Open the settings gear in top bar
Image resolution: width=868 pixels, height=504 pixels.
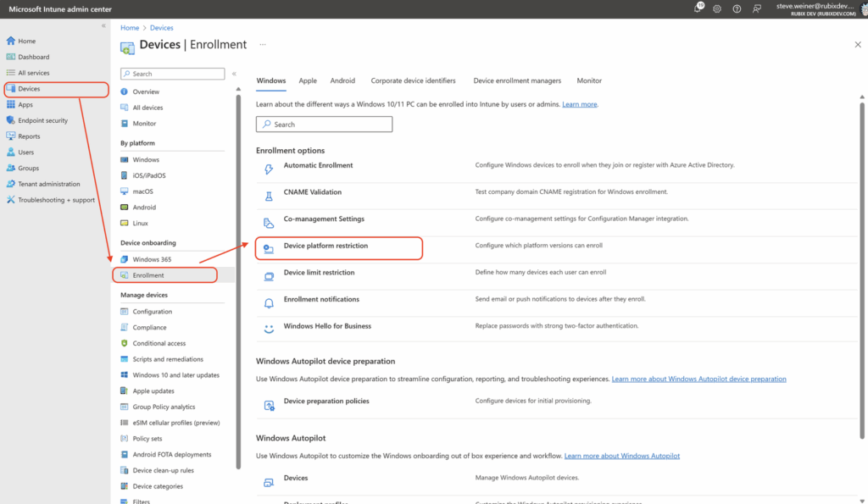click(x=717, y=8)
